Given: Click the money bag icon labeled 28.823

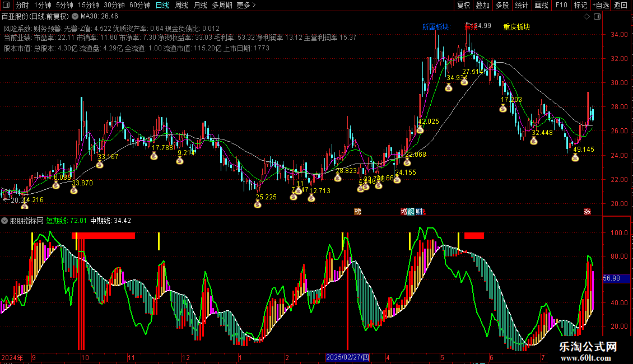Looking at the screenshot, I should [x=337, y=178].
